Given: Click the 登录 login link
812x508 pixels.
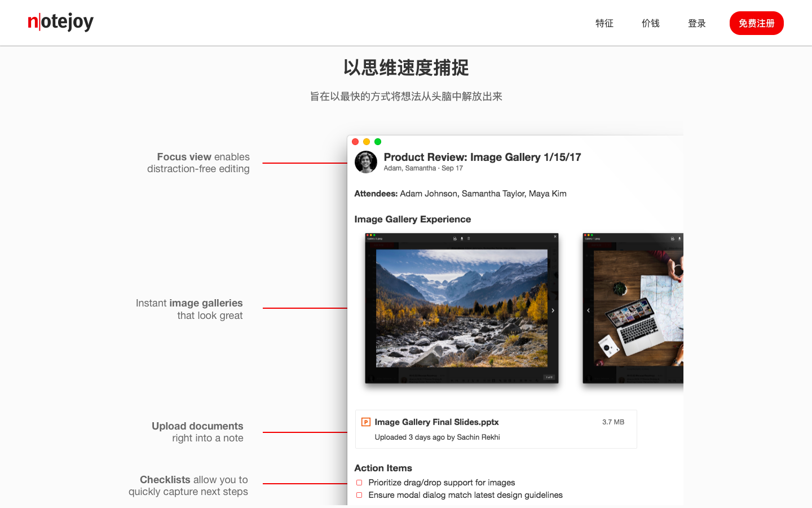Looking at the screenshot, I should tap(696, 23).
